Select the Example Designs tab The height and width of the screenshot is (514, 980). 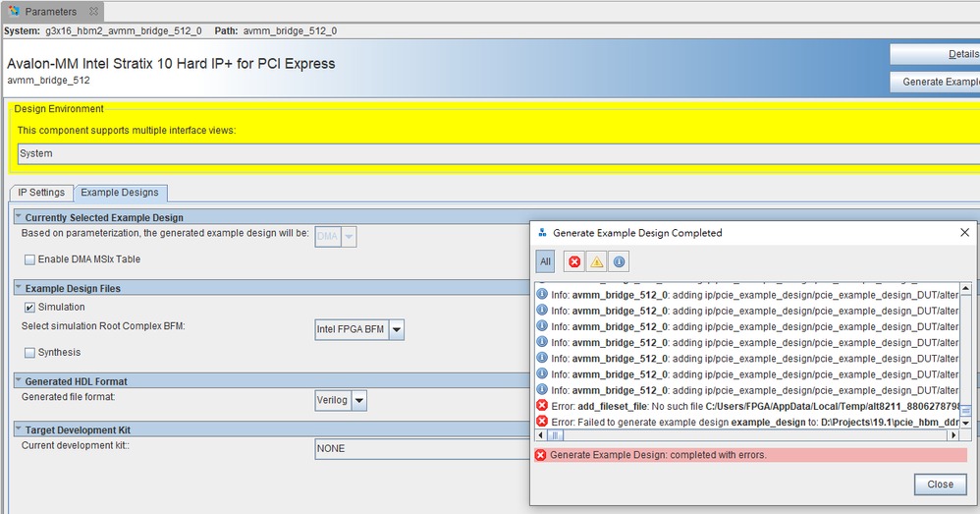tap(120, 193)
